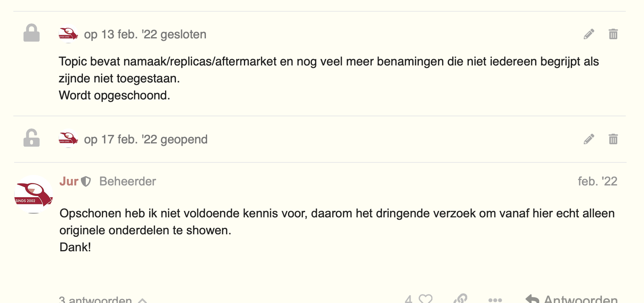Click the small avatar beside gesloten action
This screenshot has height=303, width=644.
pyautogui.click(x=68, y=34)
